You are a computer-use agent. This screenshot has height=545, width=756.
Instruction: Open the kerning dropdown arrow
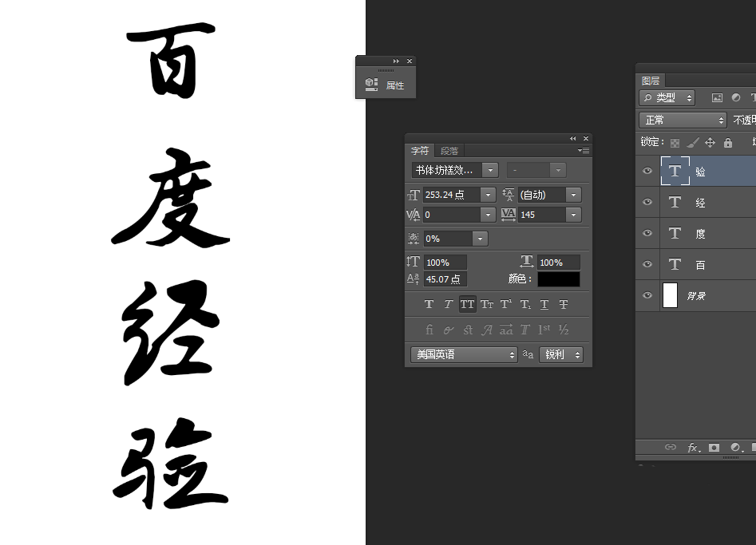coord(488,215)
